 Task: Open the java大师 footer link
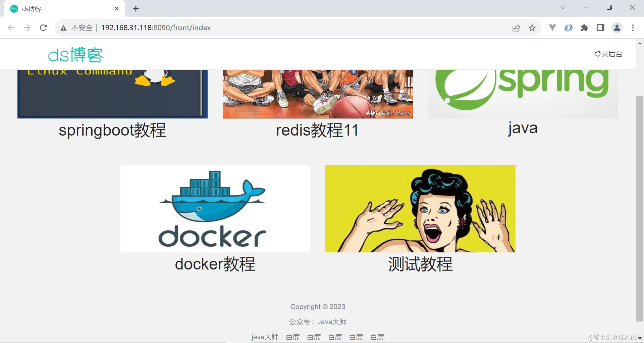[x=265, y=337]
